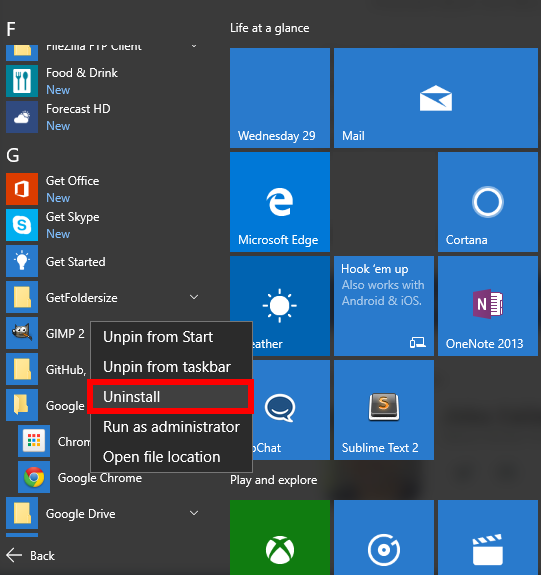The image size is (541, 575).
Task: Click the Google Chrome label
Action: pyautogui.click(x=100, y=478)
